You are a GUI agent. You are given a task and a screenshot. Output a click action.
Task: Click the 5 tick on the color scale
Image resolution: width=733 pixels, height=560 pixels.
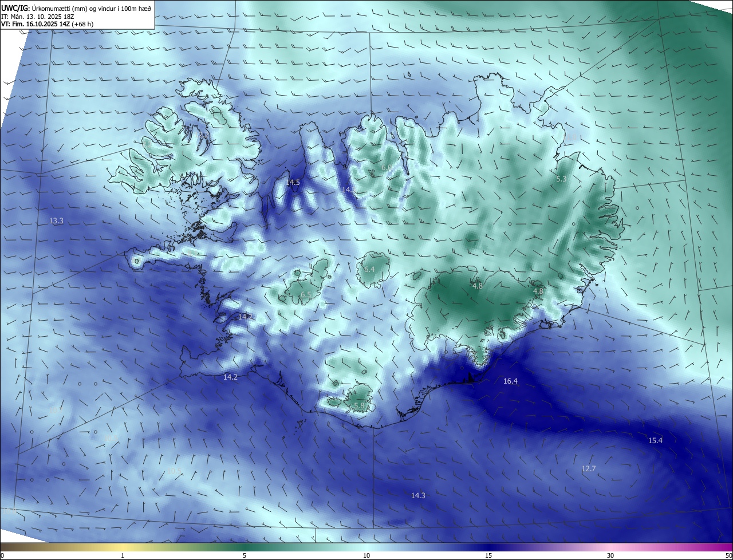[245, 555]
